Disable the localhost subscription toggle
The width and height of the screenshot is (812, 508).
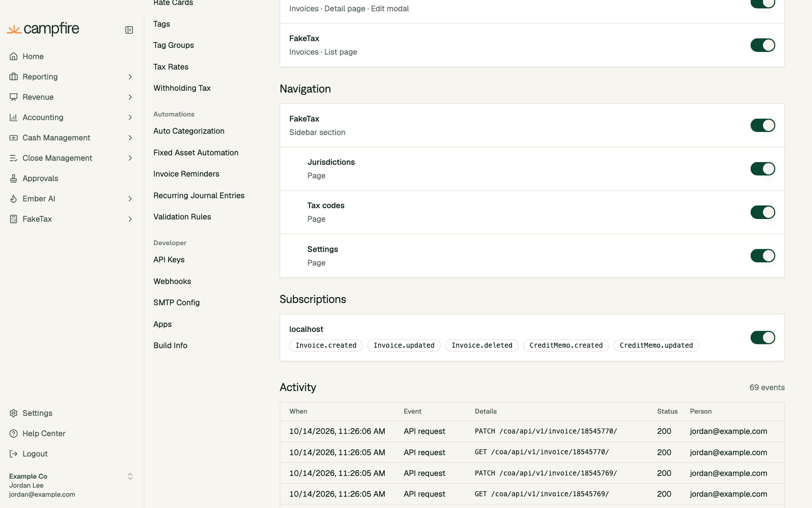(x=763, y=337)
